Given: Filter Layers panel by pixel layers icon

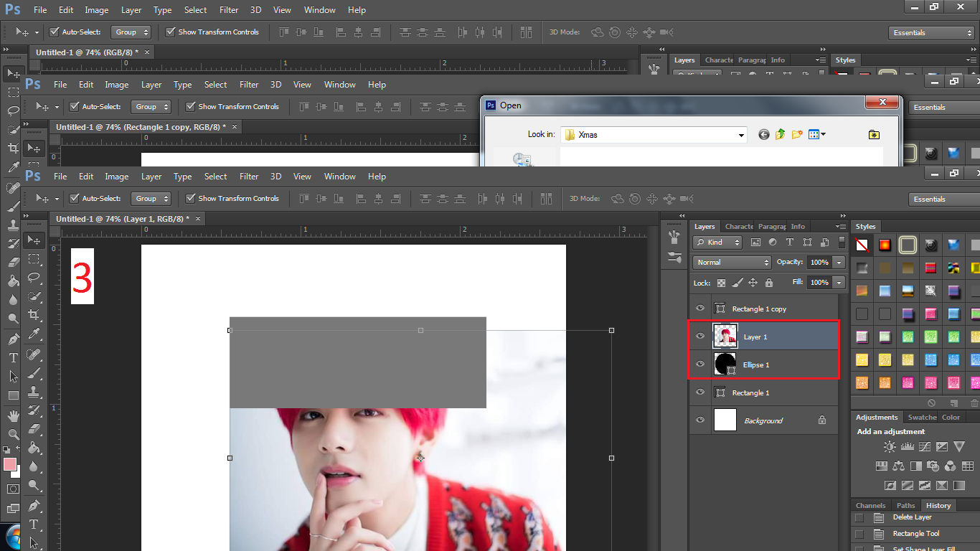Looking at the screenshot, I should (755, 242).
